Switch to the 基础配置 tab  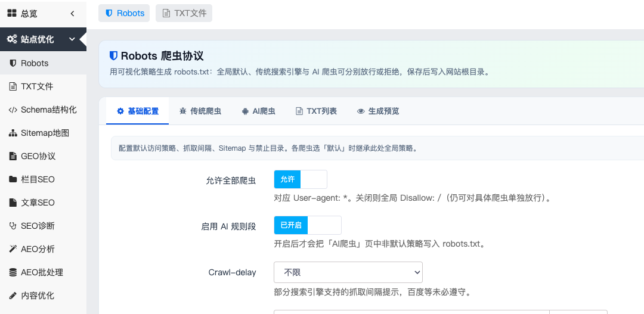click(138, 111)
